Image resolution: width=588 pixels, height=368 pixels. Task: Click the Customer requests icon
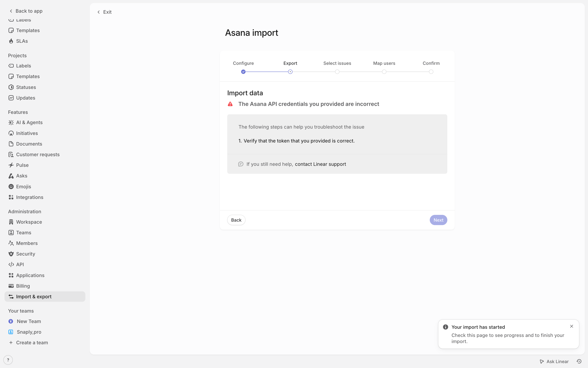(x=11, y=155)
